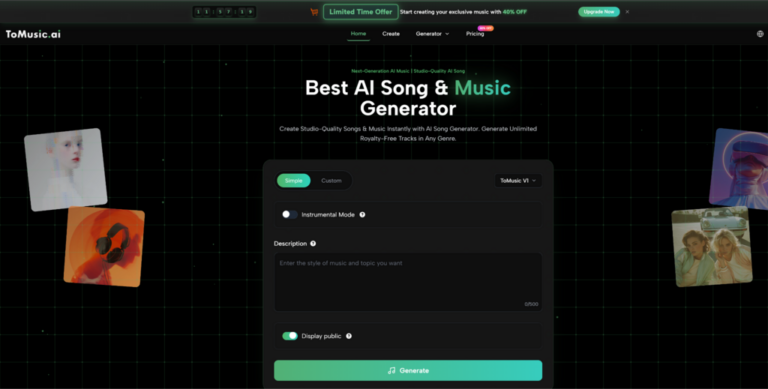
Task: Go to the Create tab
Action: [391, 34]
